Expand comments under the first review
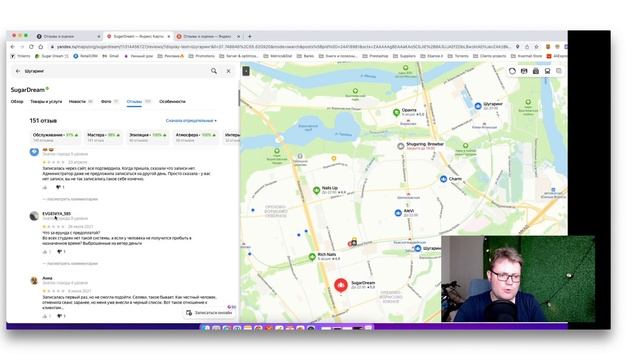Image resolution: width=640 pixels, height=360 pixels. 70,199
